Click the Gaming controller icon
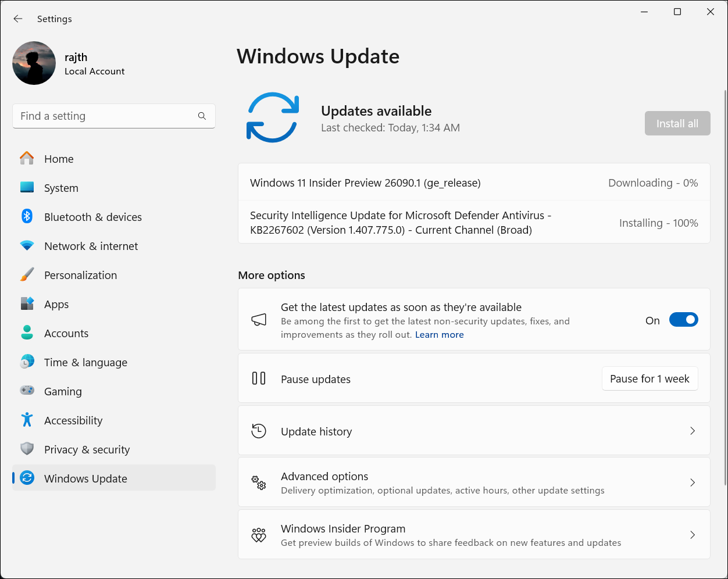The height and width of the screenshot is (579, 728). pos(27,391)
